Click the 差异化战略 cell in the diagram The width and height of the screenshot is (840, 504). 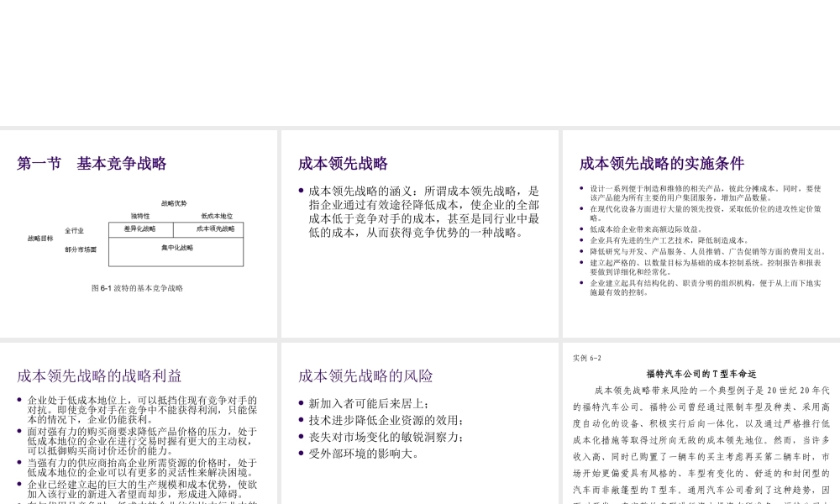click(x=140, y=229)
